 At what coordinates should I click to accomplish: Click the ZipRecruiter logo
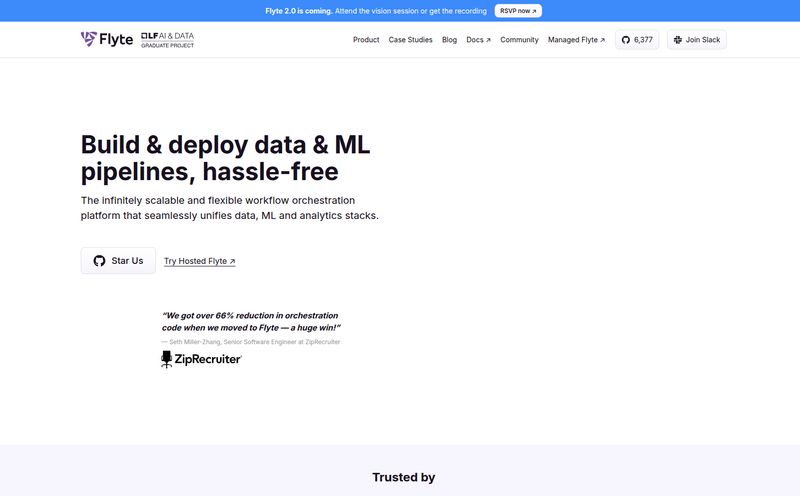tap(201, 358)
